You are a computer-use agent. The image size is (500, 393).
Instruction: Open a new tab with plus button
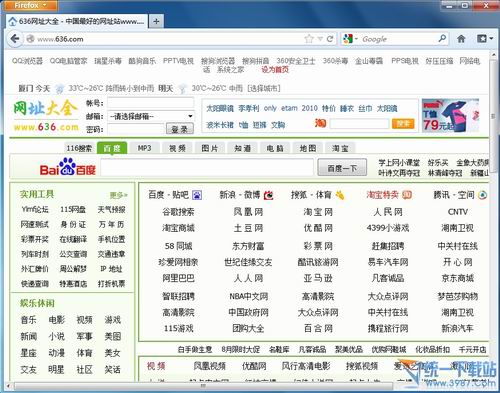pos(156,22)
